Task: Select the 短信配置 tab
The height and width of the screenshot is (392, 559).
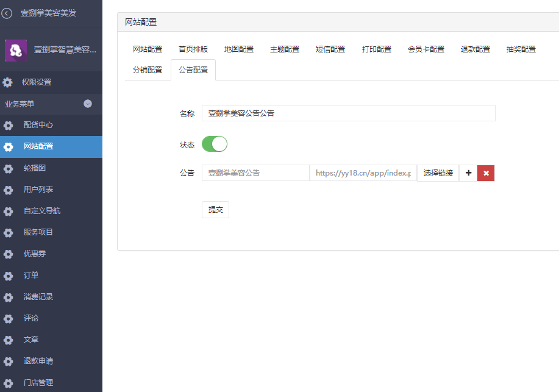Action: click(x=330, y=49)
